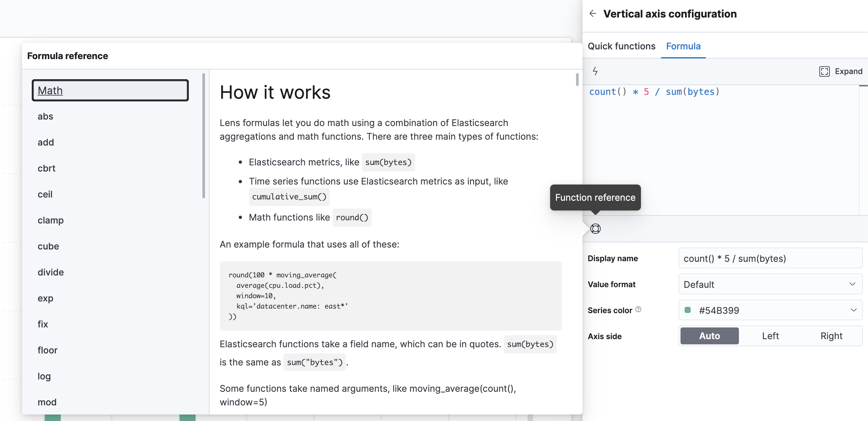The image size is (868, 421).
Task: Click the Expand fullscreen icon
Action: (x=824, y=71)
